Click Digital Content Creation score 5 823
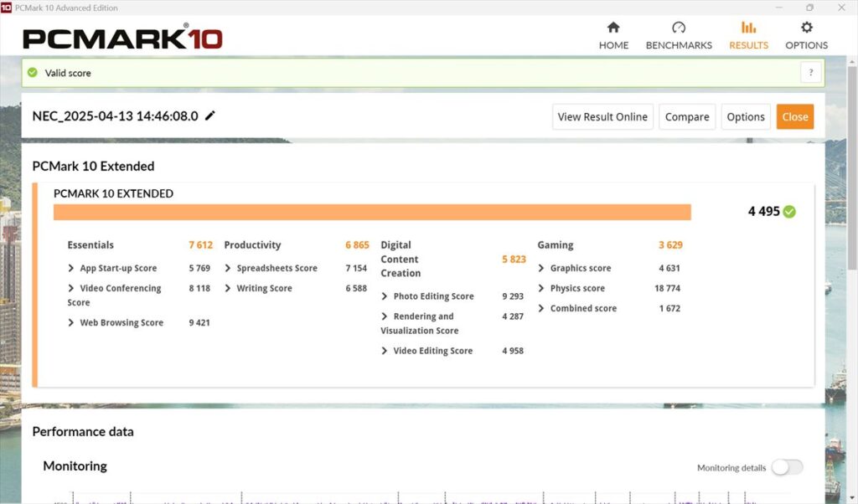The height and width of the screenshot is (504, 858). (x=514, y=259)
